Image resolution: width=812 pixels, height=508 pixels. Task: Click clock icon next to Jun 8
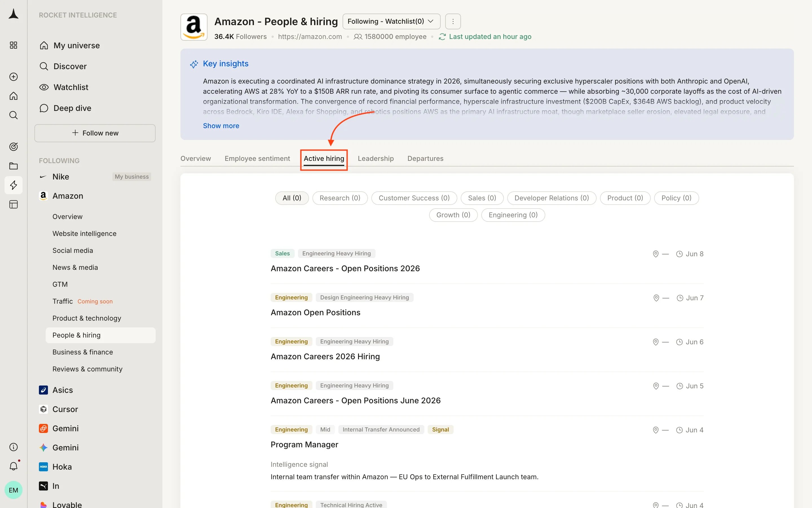coord(679,254)
